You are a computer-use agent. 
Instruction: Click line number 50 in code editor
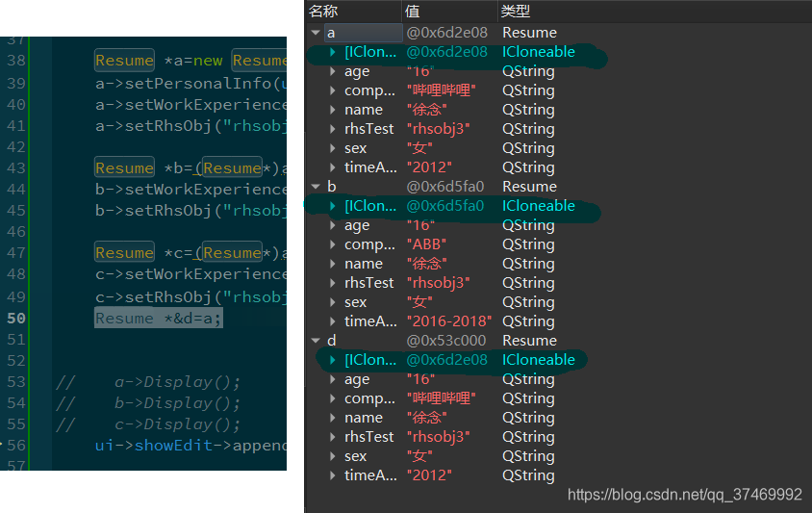16,319
